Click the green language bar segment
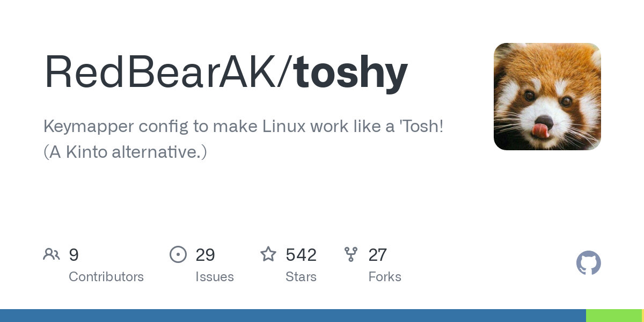 [614, 316]
